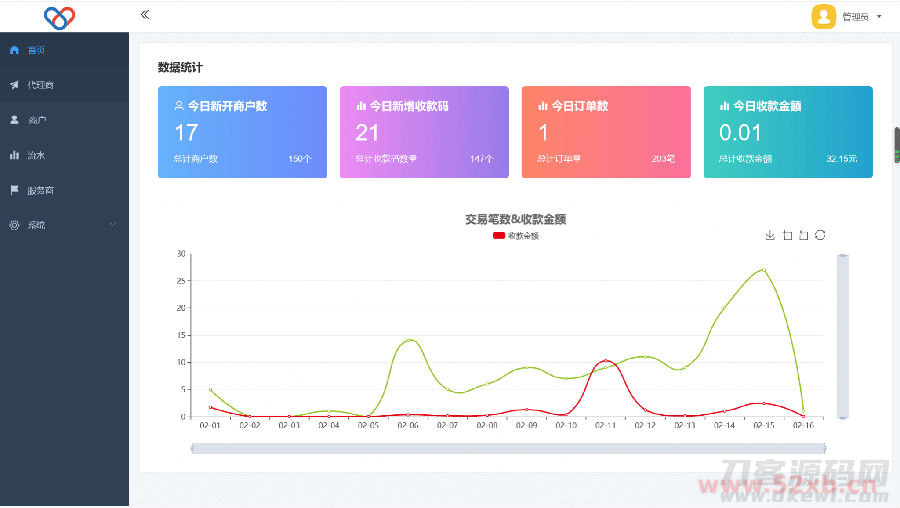
Task: Go to the 商户 menu item
Action: point(37,120)
